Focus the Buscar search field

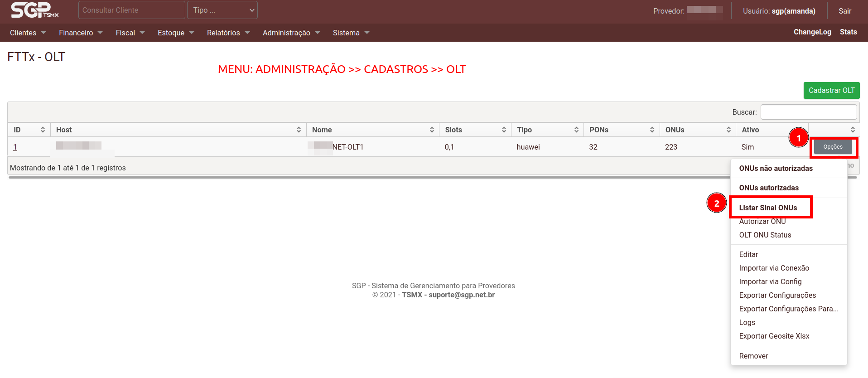pos(808,112)
